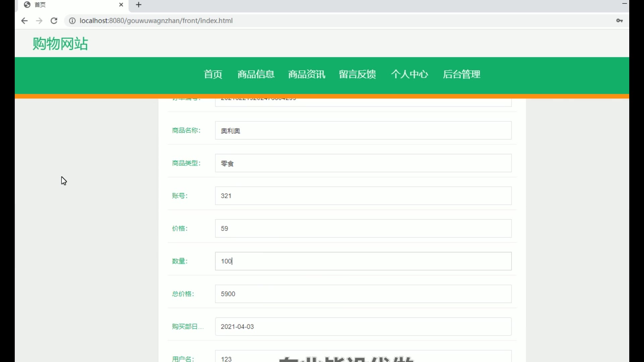The height and width of the screenshot is (362, 644).
Task: Click the browser forward arrow
Action: pyautogui.click(x=39, y=21)
